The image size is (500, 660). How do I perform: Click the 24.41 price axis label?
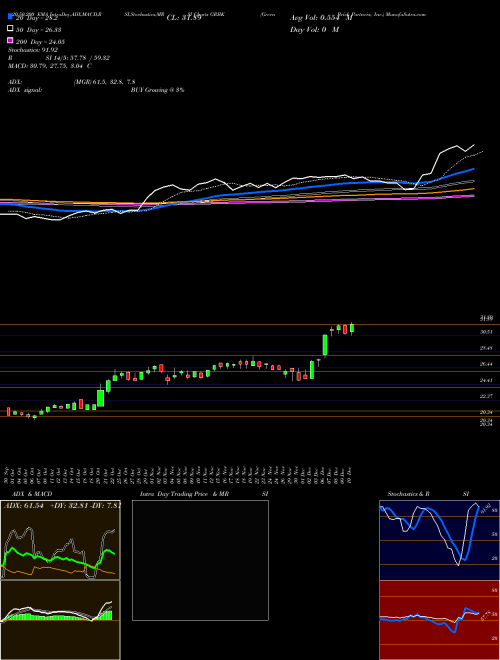(x=487, y=380)
